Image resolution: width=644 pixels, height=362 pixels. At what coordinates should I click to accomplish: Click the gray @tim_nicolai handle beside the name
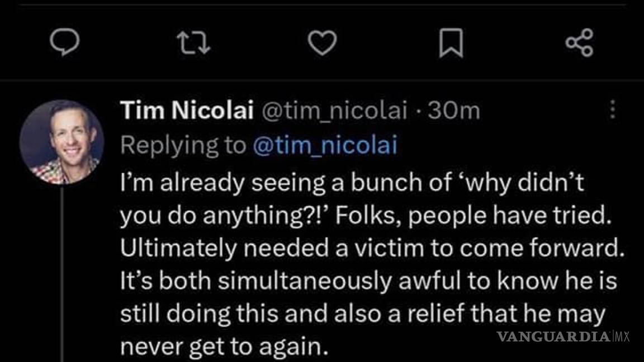point(334,111)
